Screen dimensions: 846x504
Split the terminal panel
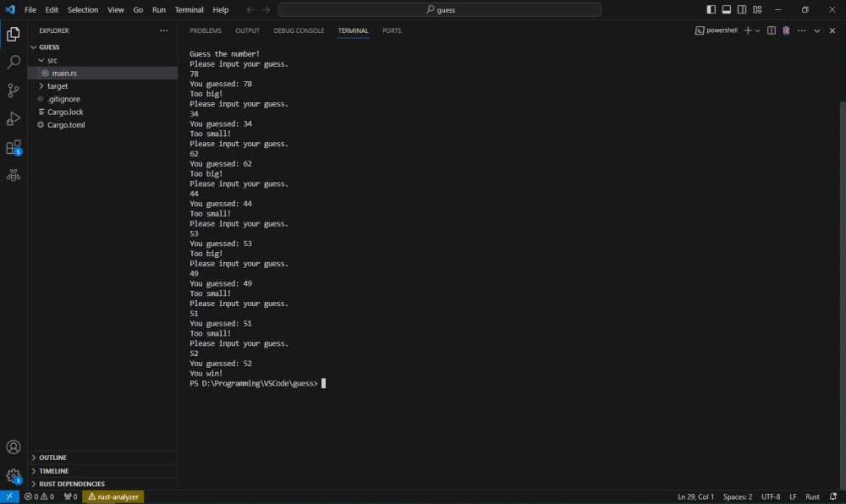coord(772,30)
